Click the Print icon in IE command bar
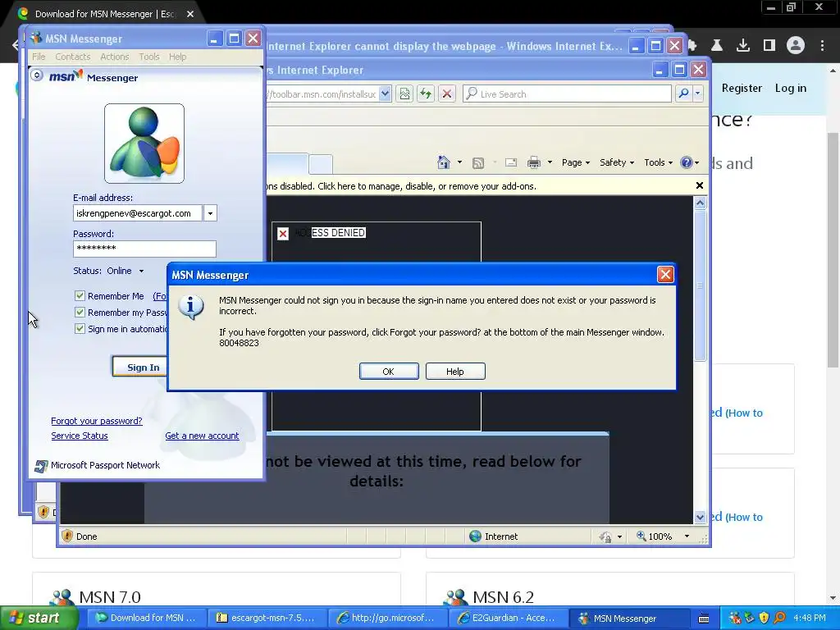This screenshot has height=630, width=840. click(534, 163)
